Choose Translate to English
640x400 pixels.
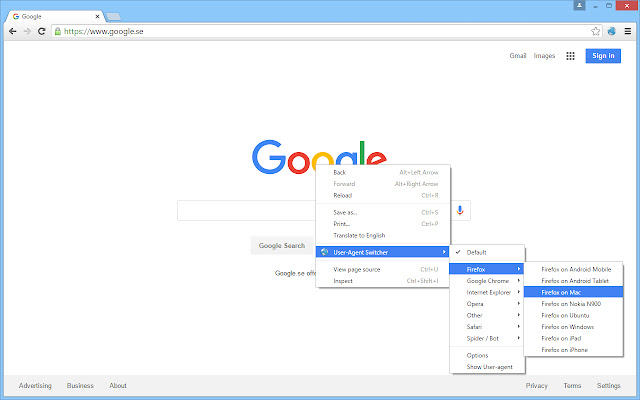click(x=383, y=236)
